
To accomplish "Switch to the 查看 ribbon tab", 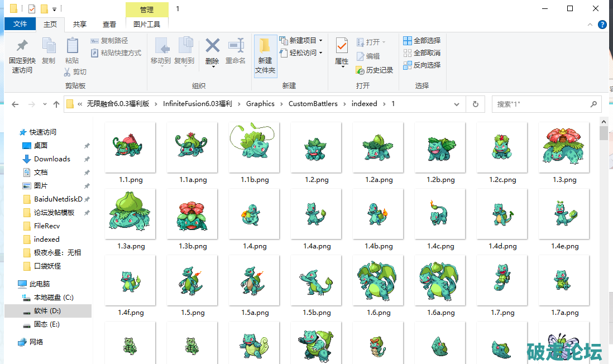I will 109,24.
